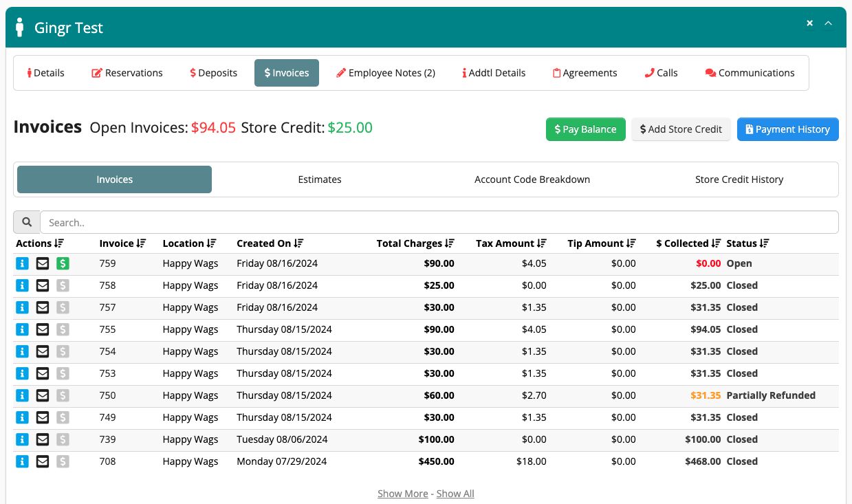
Task: Email invoice 750 via its envelope icon
Action: [x=42, y=395]
